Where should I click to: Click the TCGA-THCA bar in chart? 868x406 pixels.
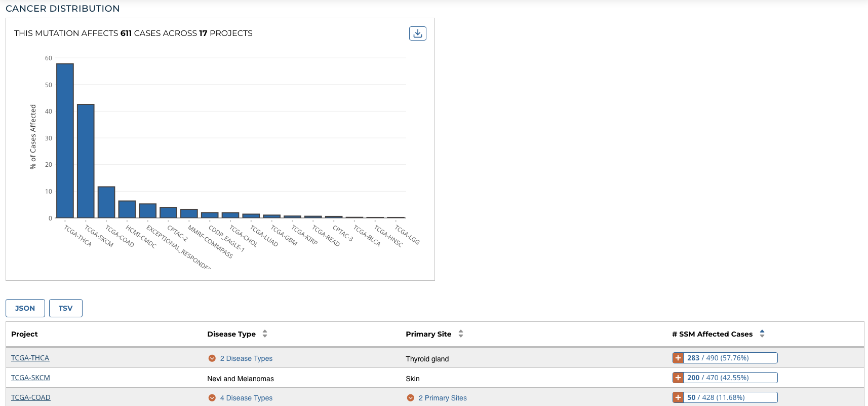click(65, 141)
